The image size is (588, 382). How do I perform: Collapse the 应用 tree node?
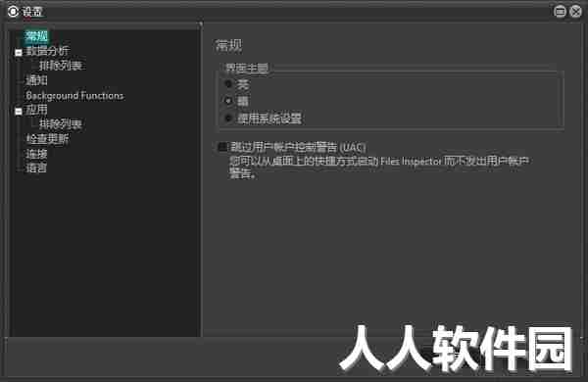(19, 111)
